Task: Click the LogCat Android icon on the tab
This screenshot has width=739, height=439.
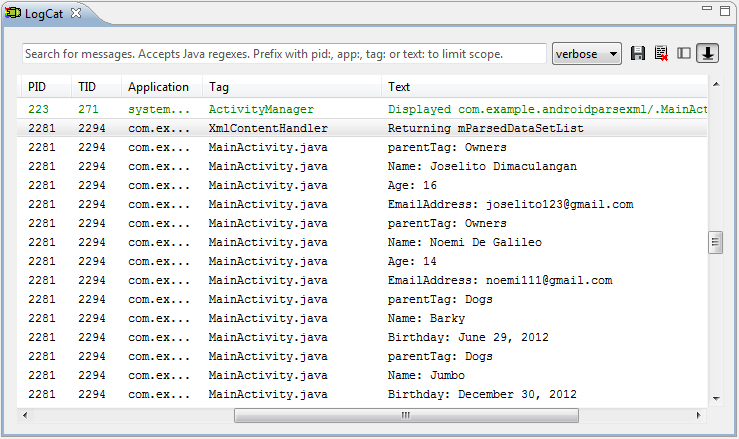Action: point(13,13)
